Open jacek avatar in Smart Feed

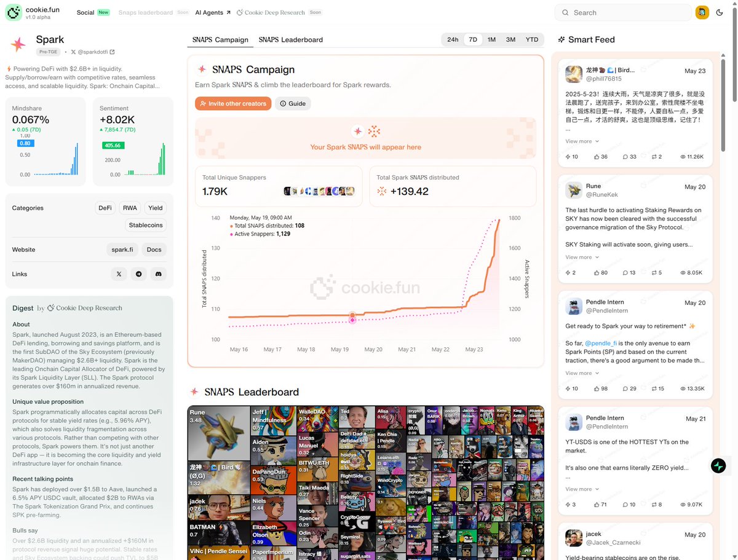[574, 538]
